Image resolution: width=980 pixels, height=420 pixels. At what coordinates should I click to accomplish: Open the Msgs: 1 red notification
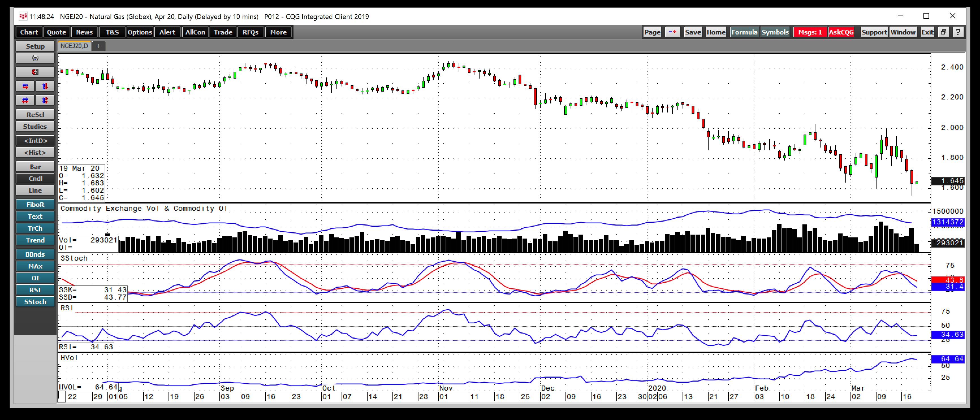[x=810, y=32]
